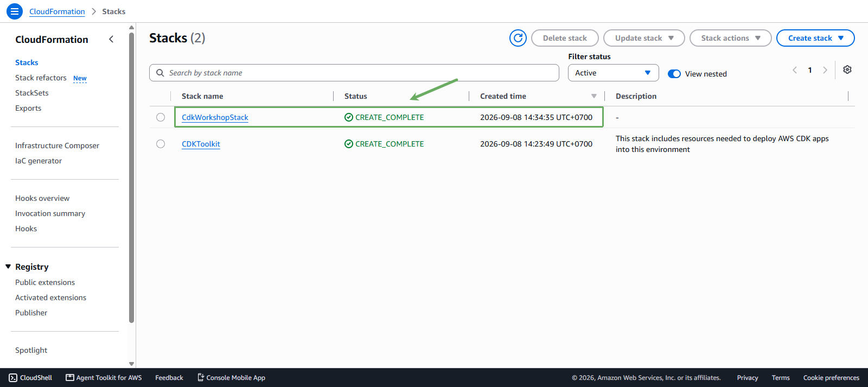Open Cookie preferences in footer

(x=831, y=378)
